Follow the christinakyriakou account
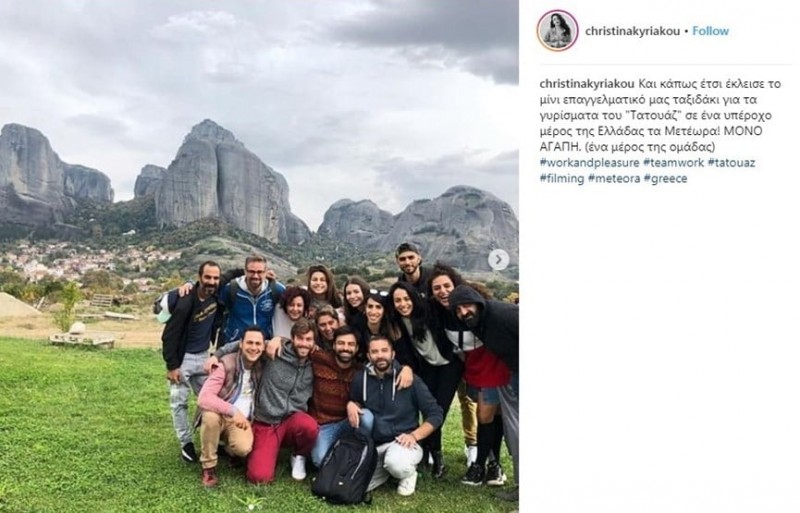 [x=710, y=31]
